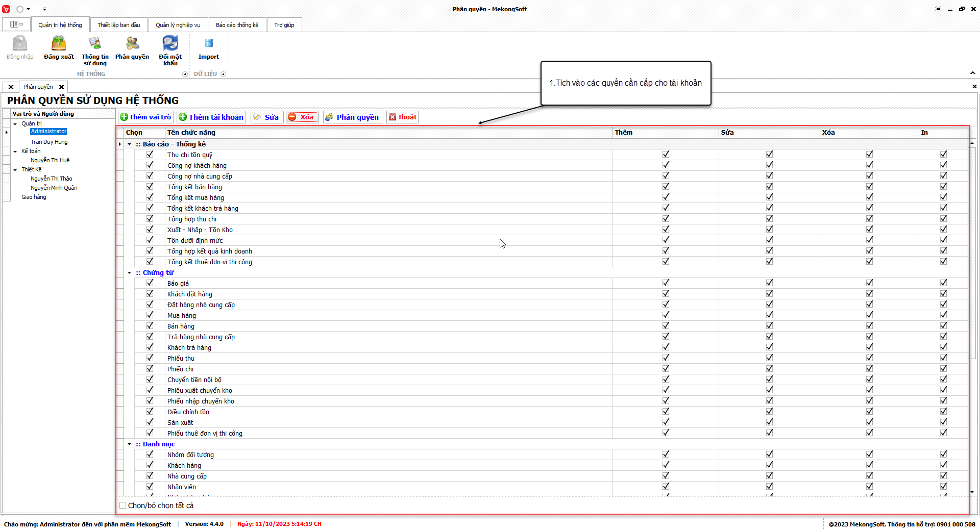The width and height of the screenshot is (980, 530).
Task: Uncheck Chọn for Báo giá row
Action: (x=150, y=283)
